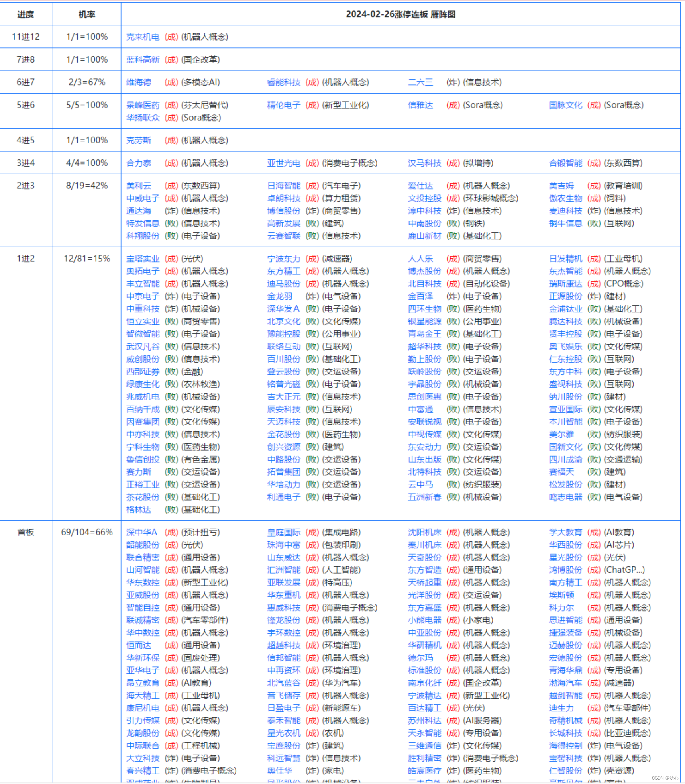
Task: Click the 文投控股 link
Action: point(424,198)
